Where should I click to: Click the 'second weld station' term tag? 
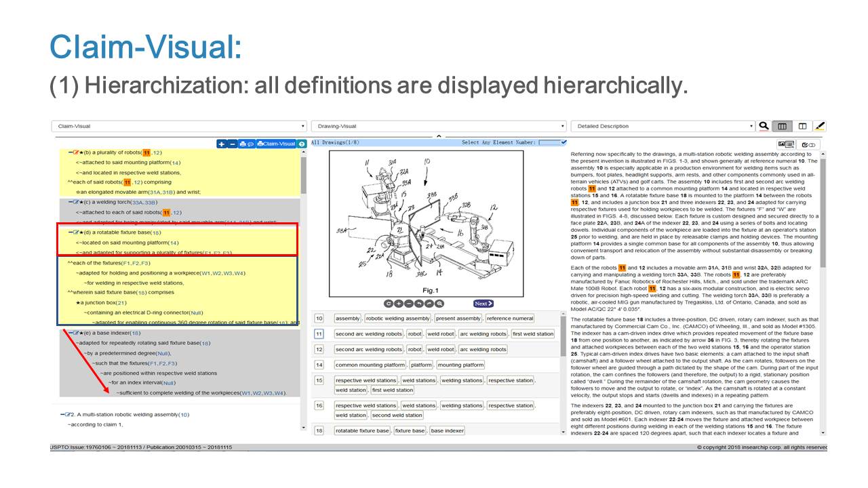(397, 415)
